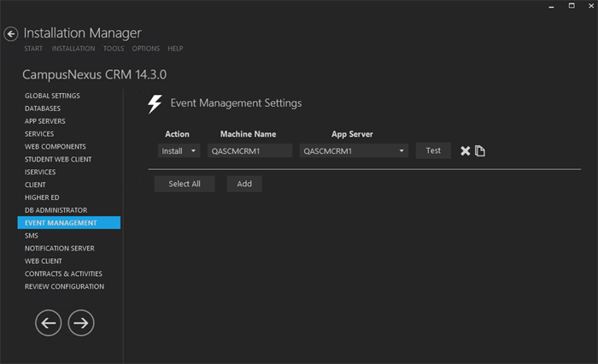598x364 pixels.
Task: Minimize the Installation Manager window
Action: click(551, 6)
